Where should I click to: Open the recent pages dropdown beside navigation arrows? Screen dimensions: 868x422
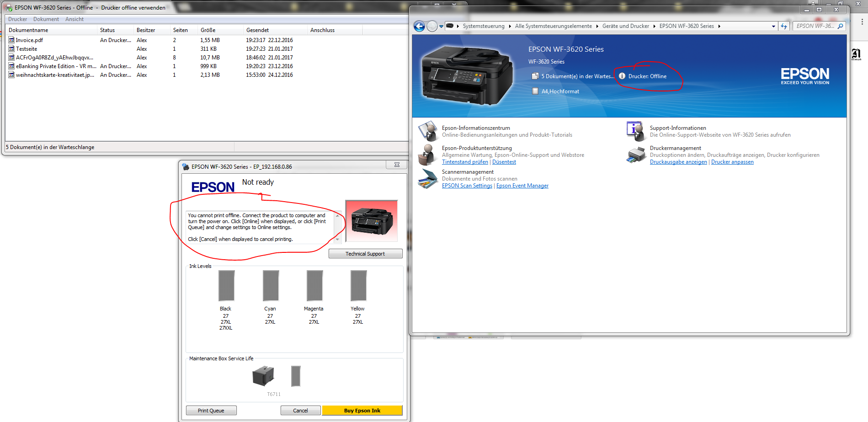(441, 27)
